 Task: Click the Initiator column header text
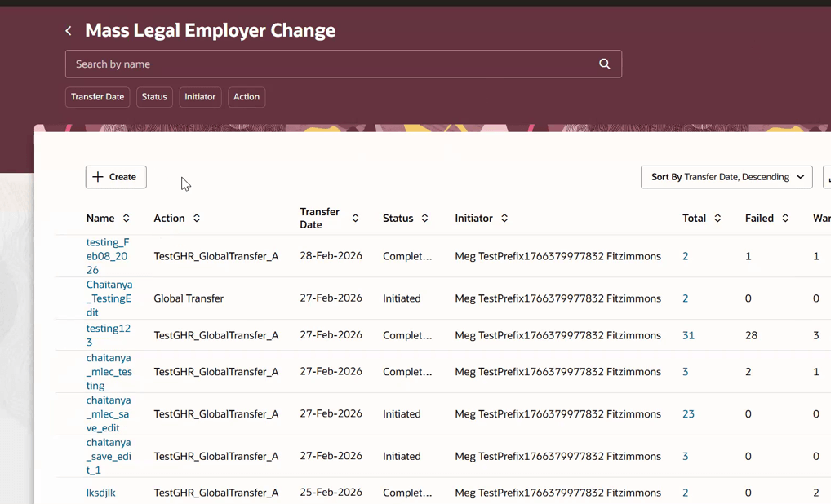[x=473, y=218]
